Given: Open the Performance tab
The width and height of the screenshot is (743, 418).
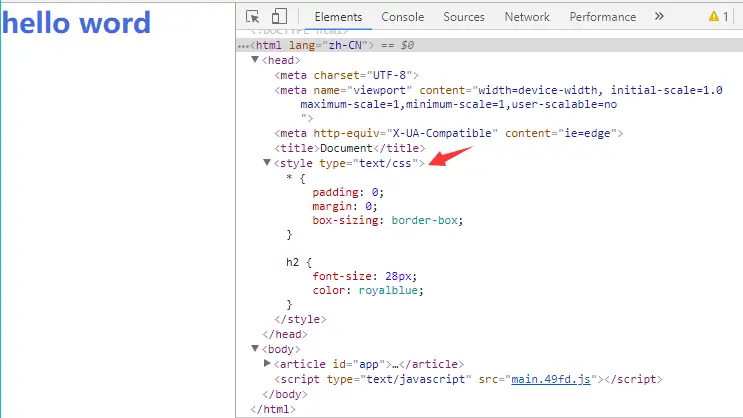Looking at the screenshot, I should [x=603, y=17].
